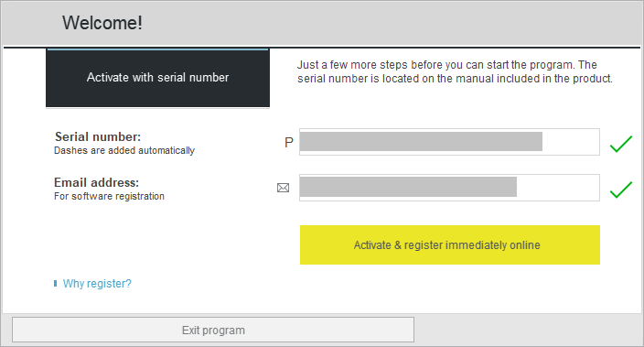Select the Activate with serial number tab
The height and width of the screenshot is (347, 644).
(157, 78)
